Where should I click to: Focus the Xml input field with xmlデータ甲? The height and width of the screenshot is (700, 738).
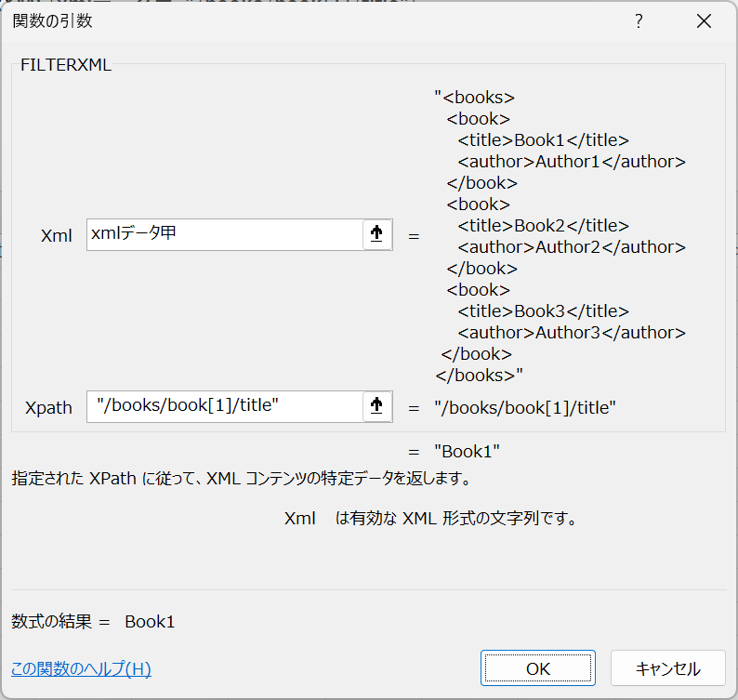pos(225,234)
